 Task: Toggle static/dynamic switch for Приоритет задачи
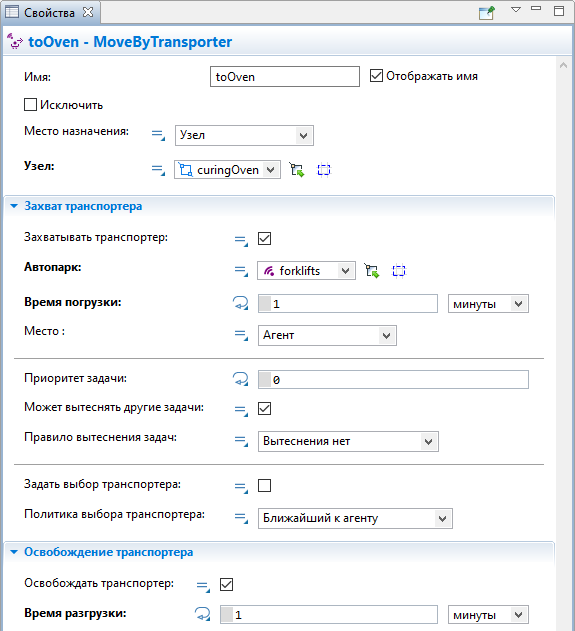pos(241,379)
